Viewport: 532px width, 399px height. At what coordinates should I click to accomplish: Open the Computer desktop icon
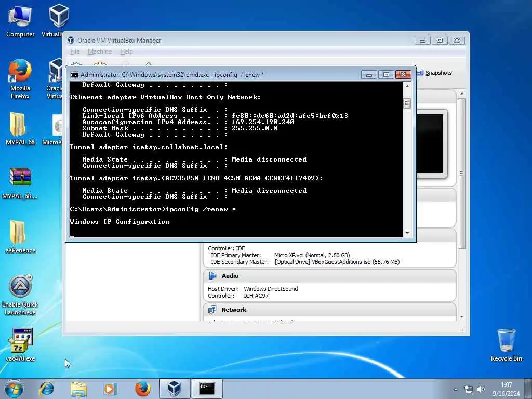tap(20, 21)
